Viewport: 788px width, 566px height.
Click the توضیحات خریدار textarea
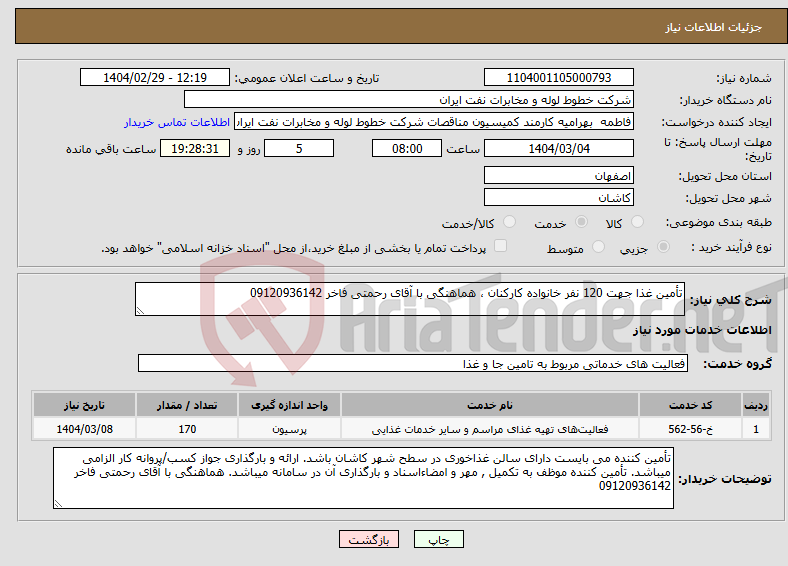tap(363, 478)
